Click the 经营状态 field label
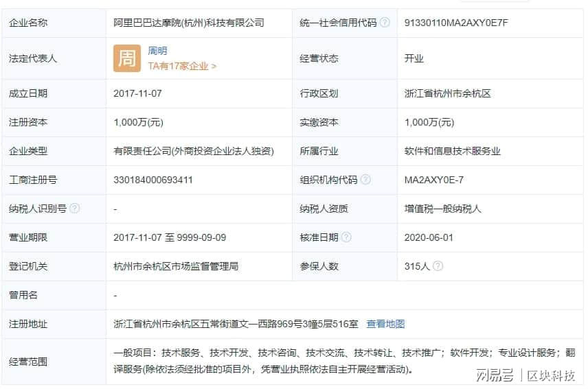 click(x=319, y=58)
